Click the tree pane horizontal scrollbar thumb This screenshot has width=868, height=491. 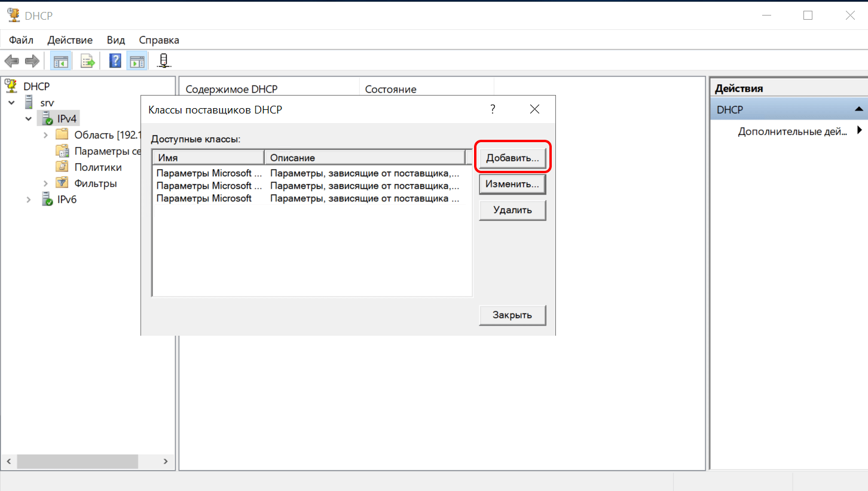[x=77, y=462]
